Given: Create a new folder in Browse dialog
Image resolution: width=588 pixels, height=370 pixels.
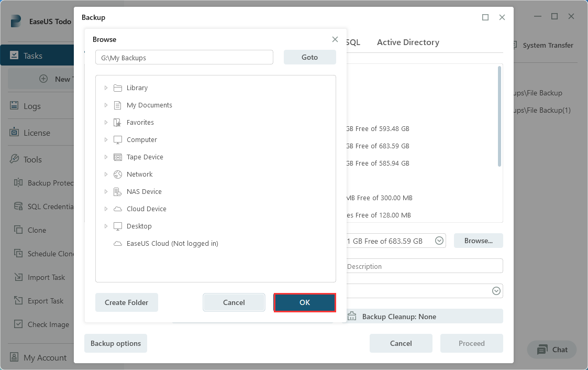Looking at the screenshot, I should (126, 302).
